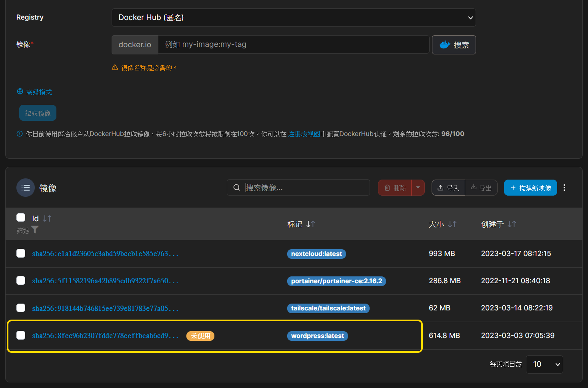The width and height of the screenshot is (588, 388).
Task: Click the docker.io registry prefix label
Action: click(x=135, y=44)
